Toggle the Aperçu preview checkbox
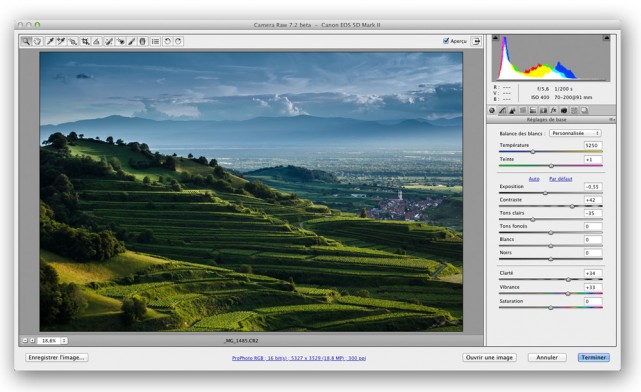The width and height of the screenshot is (641, 392). 446,41
